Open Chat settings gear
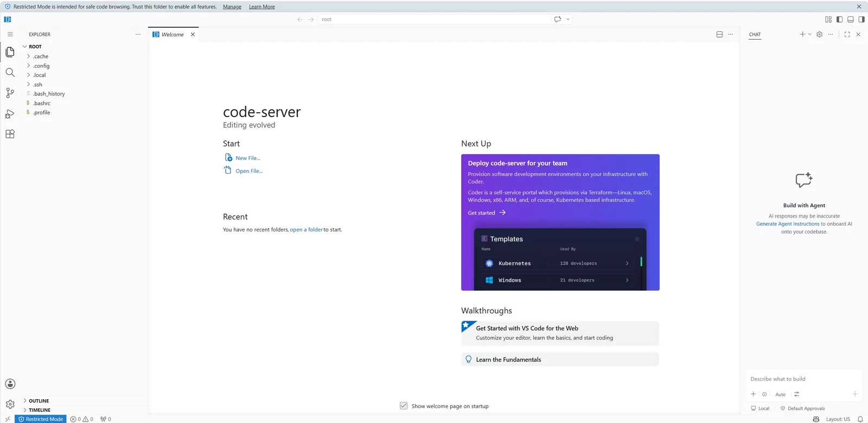The height and width of the screenshot is (423, 868). 820,34
